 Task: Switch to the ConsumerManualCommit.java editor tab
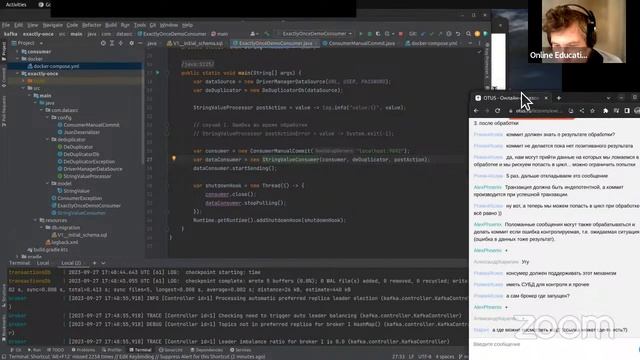[358, 43]
